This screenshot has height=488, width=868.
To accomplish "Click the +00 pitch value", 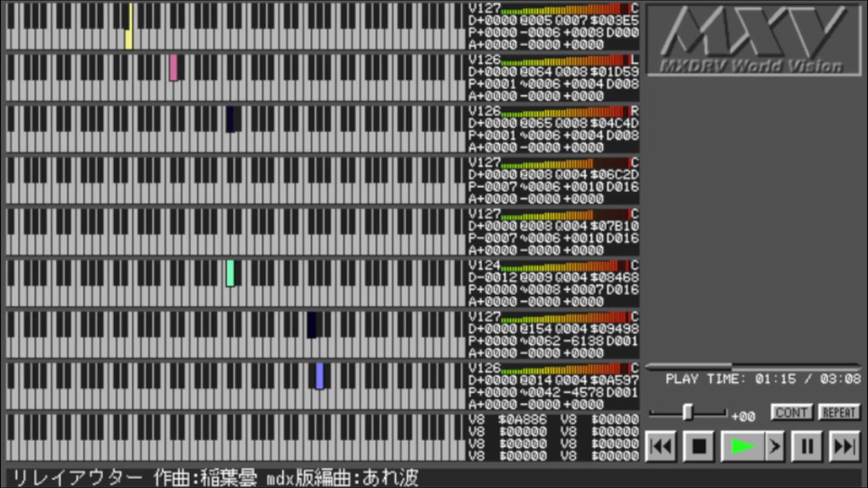I will [743, 417].
